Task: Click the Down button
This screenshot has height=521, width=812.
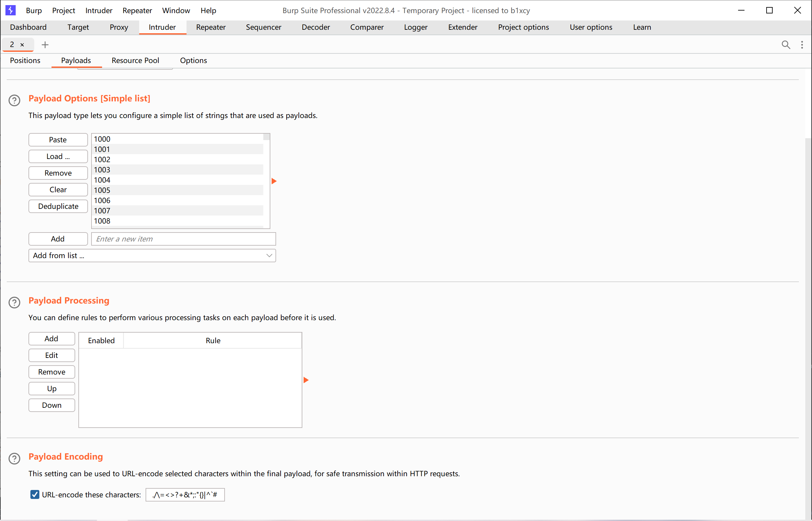Action: [52, 405]
